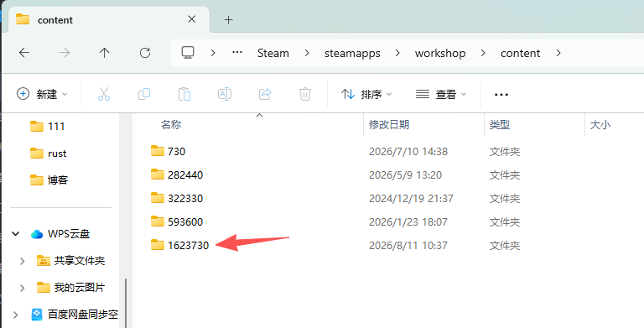Click the Paste clipboard icon

click(x=184, y=94)
